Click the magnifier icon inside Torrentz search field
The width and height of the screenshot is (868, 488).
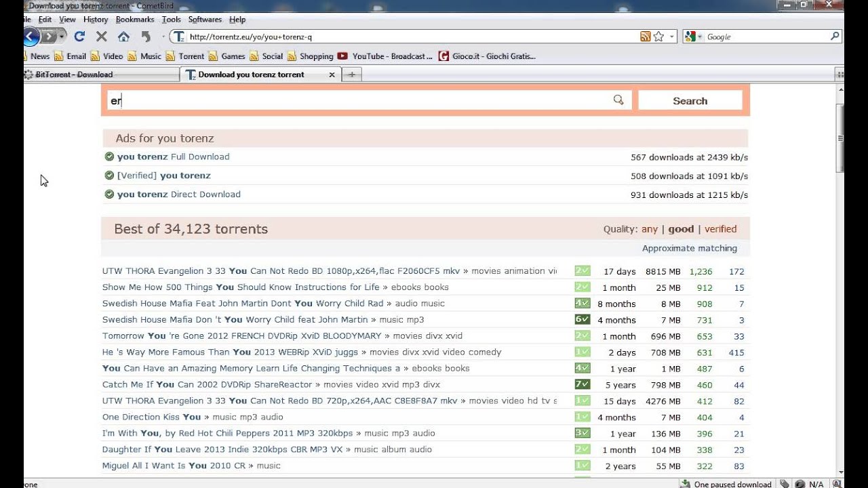[x=618, y=100]
